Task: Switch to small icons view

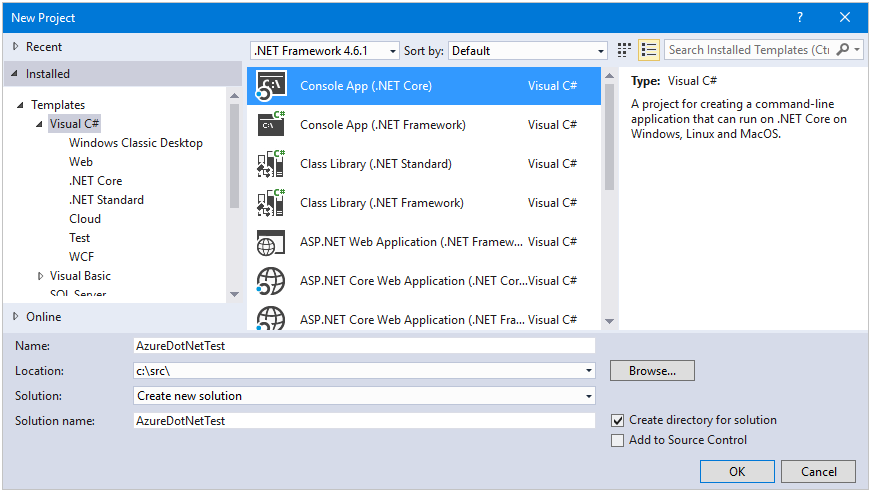Action: pyautogui.click(x=624, y=51)
